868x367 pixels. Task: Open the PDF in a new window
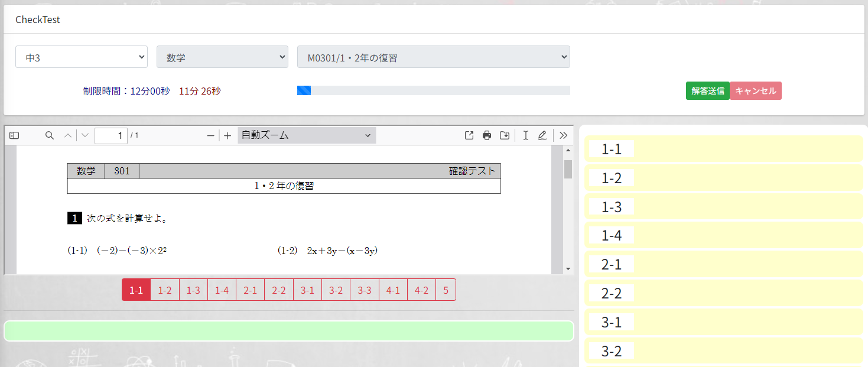pyautogui.click(x=469, y=135)
